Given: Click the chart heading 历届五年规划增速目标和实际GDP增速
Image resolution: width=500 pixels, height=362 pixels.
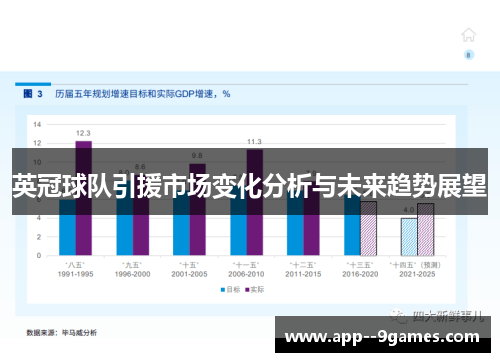Looking at the screenshot, I should 143,94.
